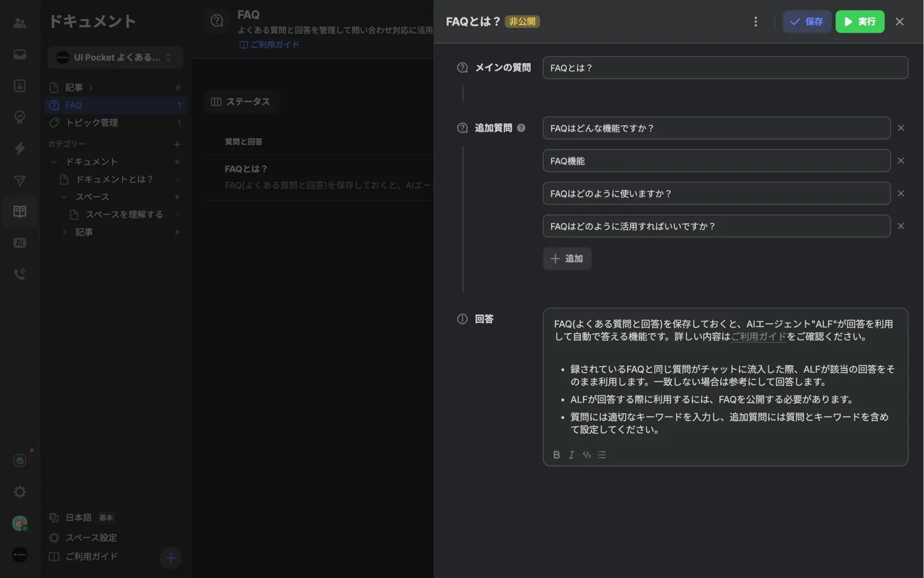Toggle bullet list in the answer editor
The height and width of the screenshot is (578, 924).
(x=602, y=455)
